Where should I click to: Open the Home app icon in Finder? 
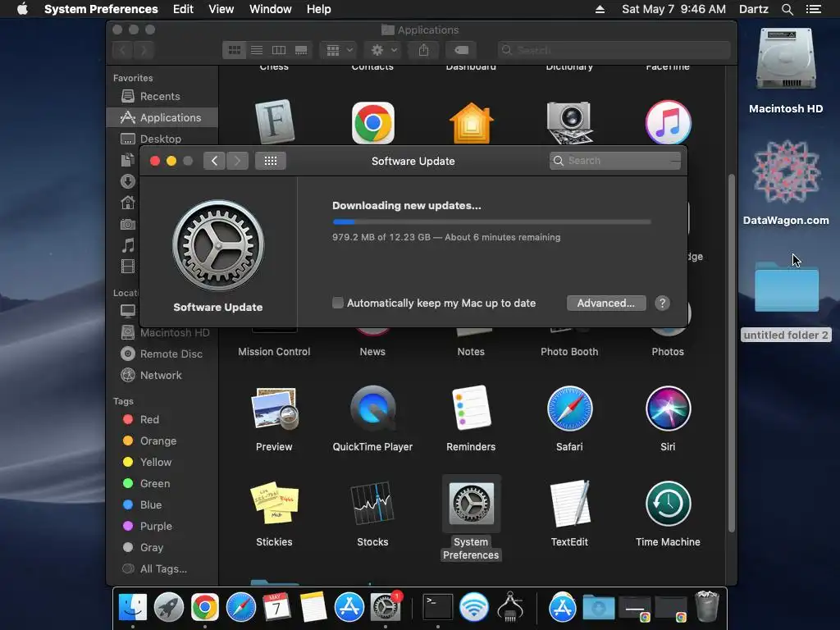click(x=471, y=123)
